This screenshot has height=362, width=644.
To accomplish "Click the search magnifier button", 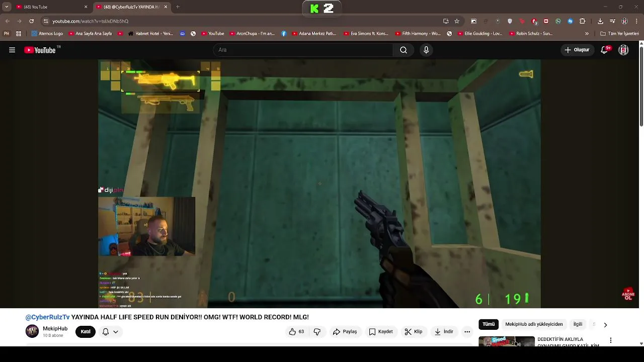I will [x=404, y=50].
